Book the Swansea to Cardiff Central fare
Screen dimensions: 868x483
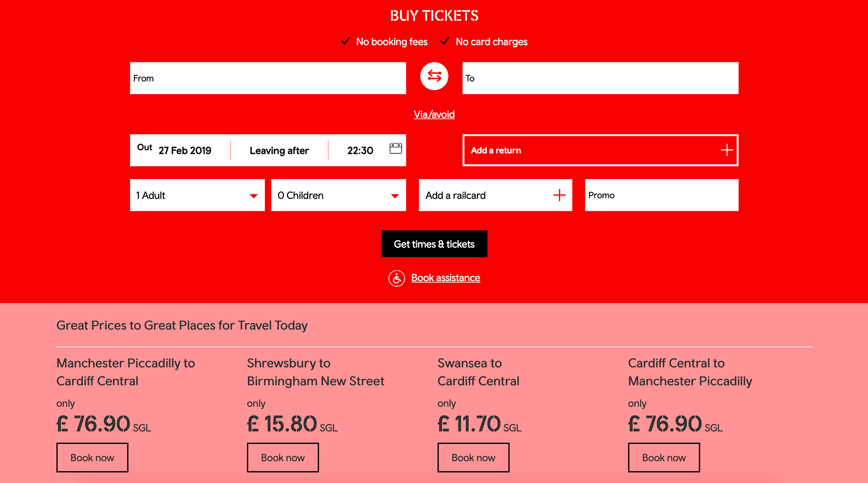[x=473, y=458]
